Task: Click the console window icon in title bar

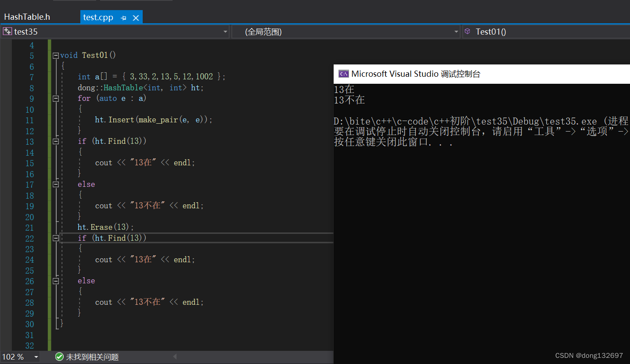Action: (343, 74)
